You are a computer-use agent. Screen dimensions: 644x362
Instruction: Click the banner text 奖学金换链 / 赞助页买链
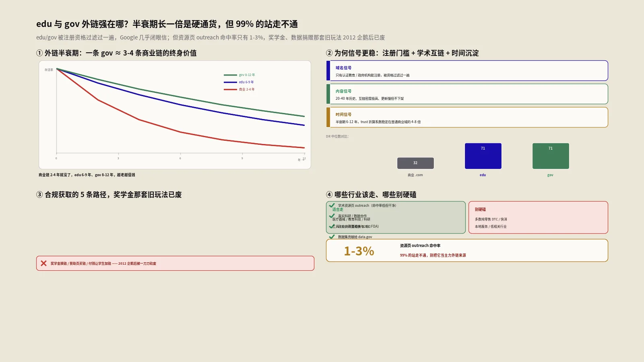(103, 263)
